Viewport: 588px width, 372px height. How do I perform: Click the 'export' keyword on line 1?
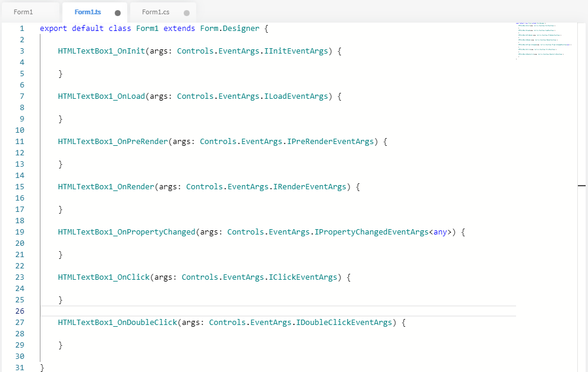[x=54, y=29]
